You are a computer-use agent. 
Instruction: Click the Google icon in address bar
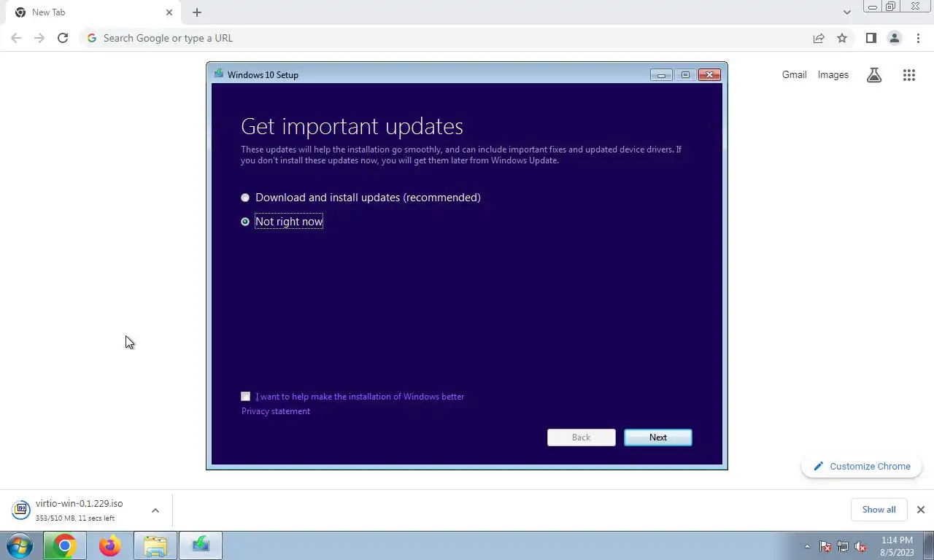click(91, 38)
